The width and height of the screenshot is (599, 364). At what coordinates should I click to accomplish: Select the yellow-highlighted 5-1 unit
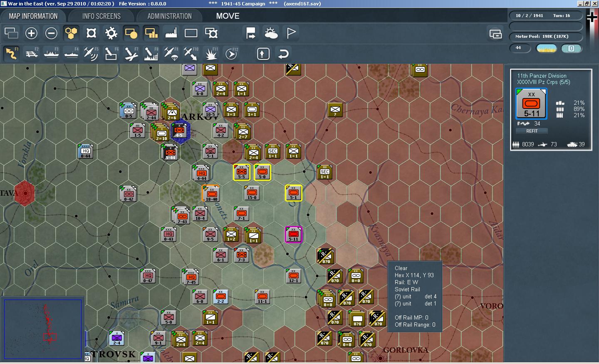pyautogui.click(x=293, y=193)
